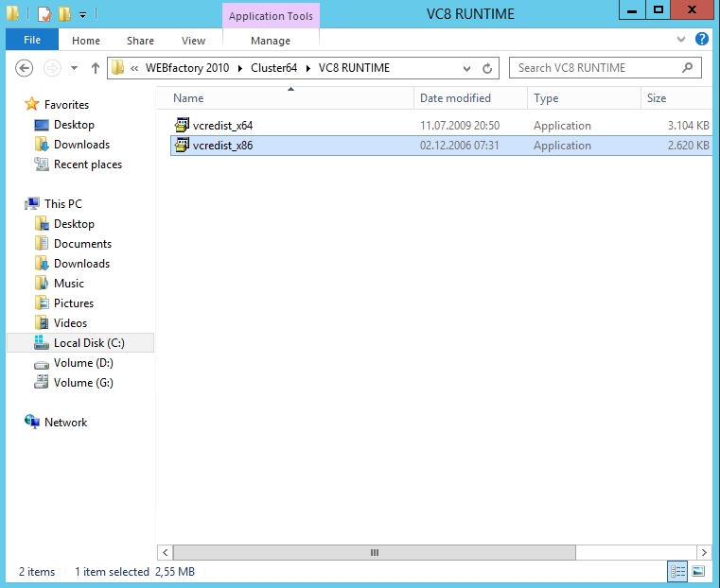
Task: Open Customize Quick Access Toolbar dropdown
Action: (82, 15)
